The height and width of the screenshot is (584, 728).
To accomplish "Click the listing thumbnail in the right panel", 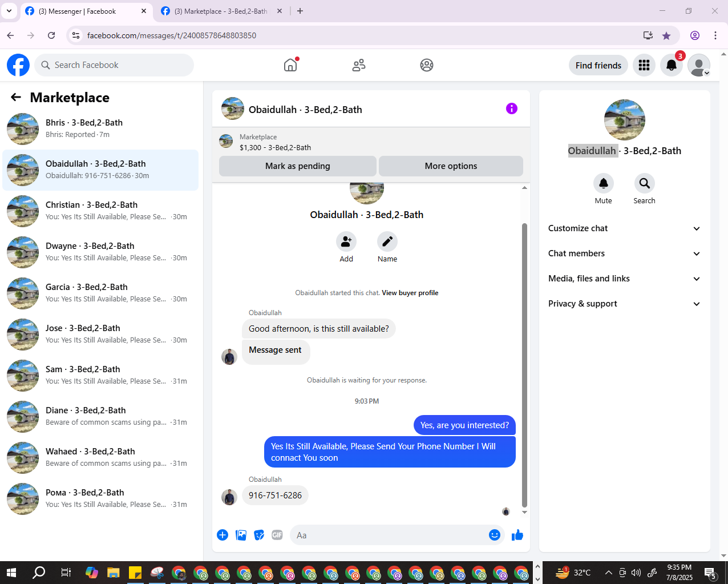I will [x=625, y=120].
